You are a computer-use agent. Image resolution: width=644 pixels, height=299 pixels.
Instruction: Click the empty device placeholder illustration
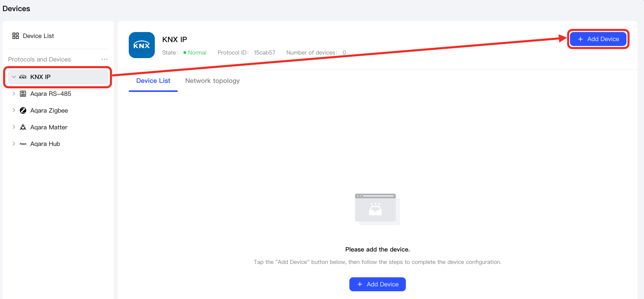(x=377, y=209)
